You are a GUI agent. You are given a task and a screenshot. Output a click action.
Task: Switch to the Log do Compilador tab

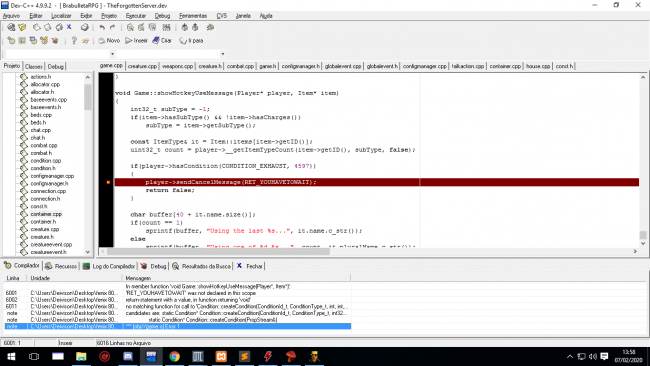tap(109, 266)
